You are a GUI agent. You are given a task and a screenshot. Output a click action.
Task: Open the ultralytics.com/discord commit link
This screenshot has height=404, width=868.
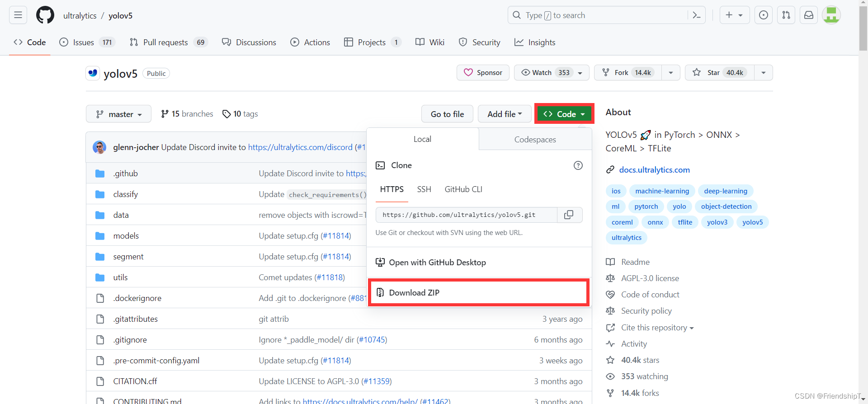(300, 147)
